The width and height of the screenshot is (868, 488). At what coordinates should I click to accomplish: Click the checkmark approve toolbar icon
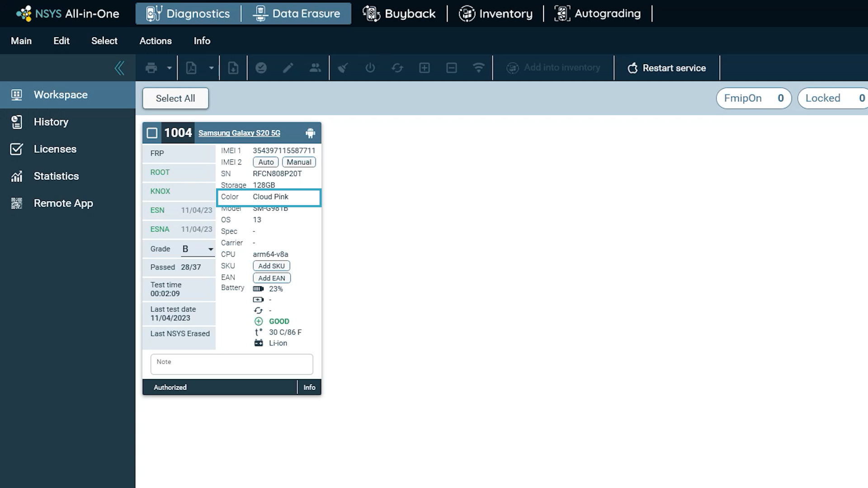(261, 68)
